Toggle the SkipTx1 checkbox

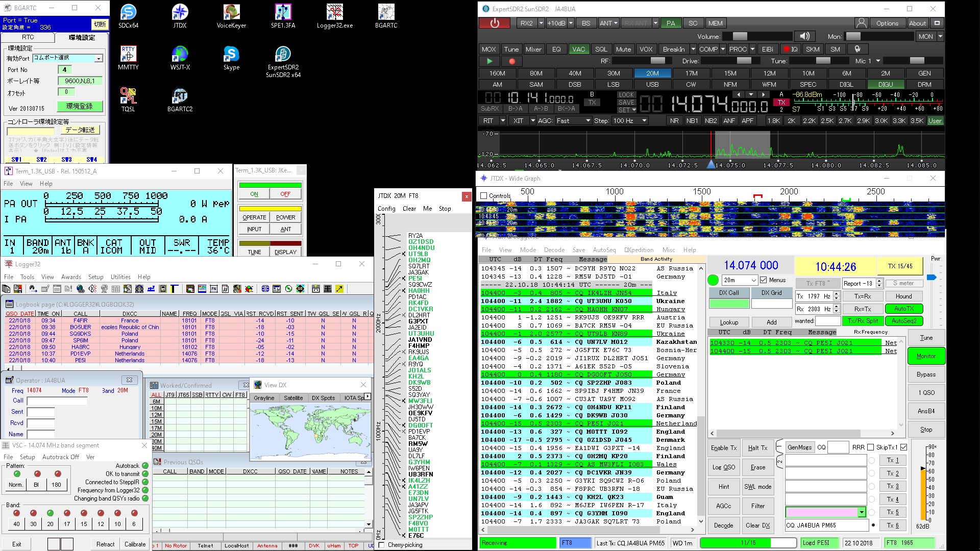(903, 447)
